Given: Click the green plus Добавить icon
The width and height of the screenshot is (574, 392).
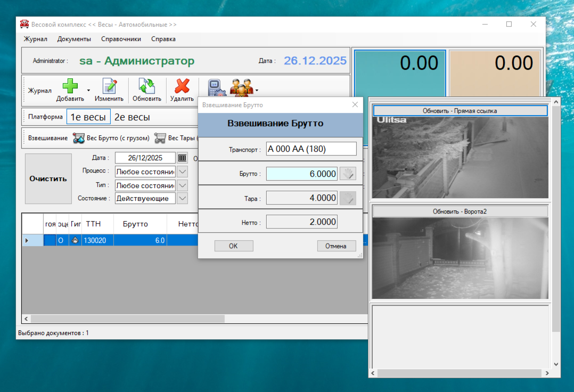Looking at the screenshot, I should click(70, 86).
